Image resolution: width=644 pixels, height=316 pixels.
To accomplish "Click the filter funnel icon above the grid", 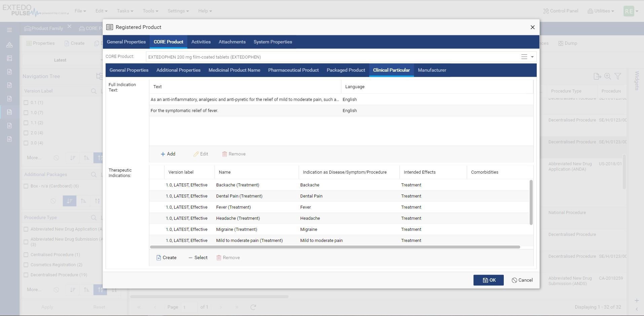I will point(618,76).
